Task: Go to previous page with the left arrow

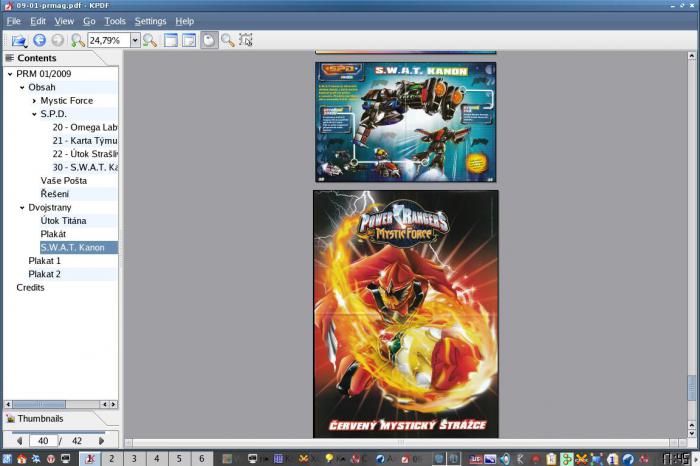Action: point(20,441)
